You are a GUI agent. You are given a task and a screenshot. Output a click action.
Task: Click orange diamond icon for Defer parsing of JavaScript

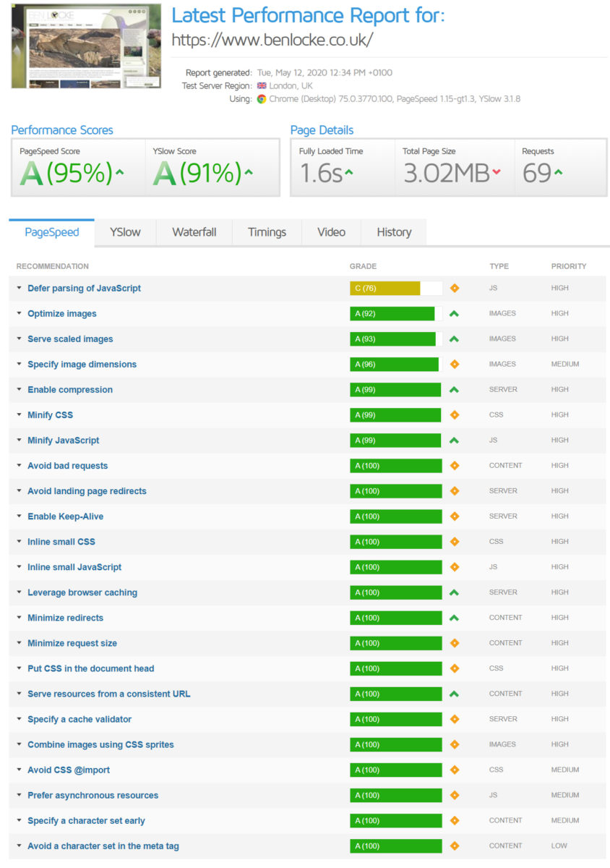[455, 288]
